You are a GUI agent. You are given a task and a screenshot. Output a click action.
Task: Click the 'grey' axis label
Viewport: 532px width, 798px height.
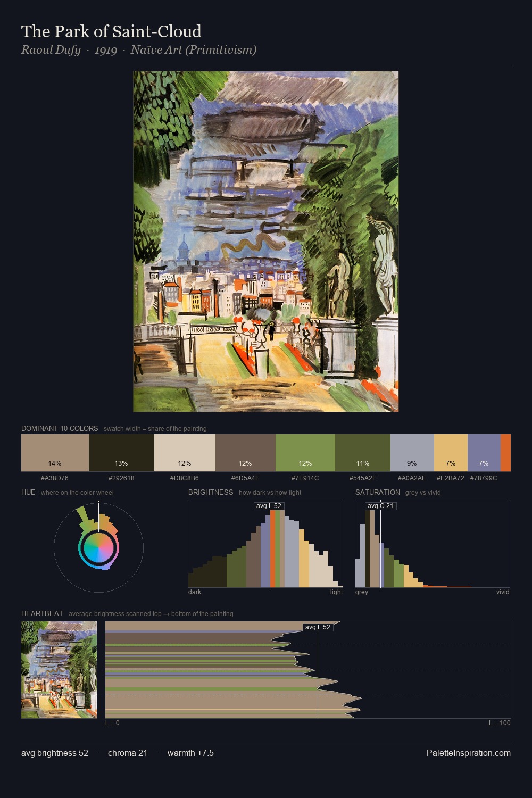coord(362,592)
